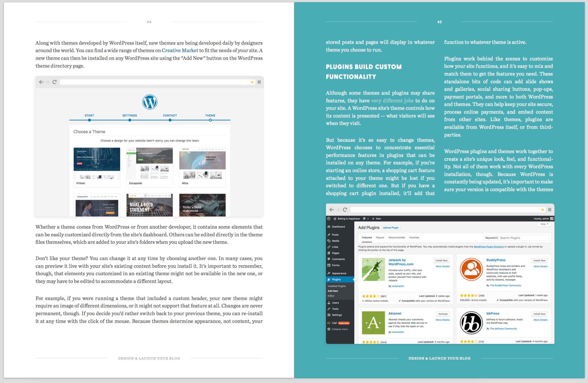Open Installed Plugins submenu

pyautogui.click(x=336, y=286)
